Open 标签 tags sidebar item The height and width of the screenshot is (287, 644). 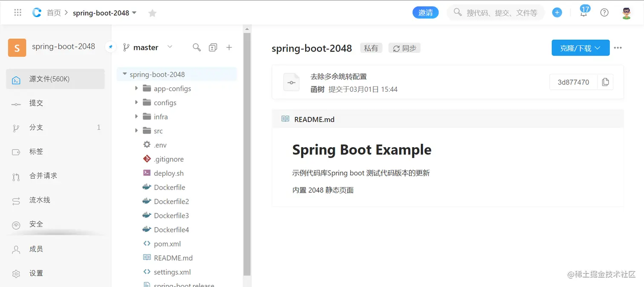(55, 151)
